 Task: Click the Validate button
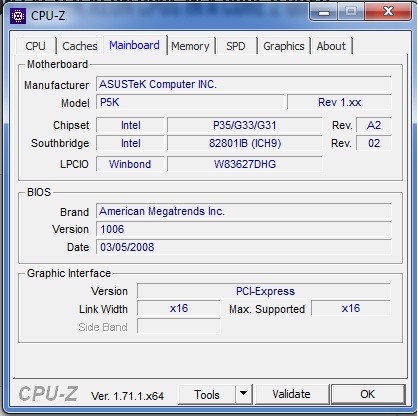click(292, 394)
